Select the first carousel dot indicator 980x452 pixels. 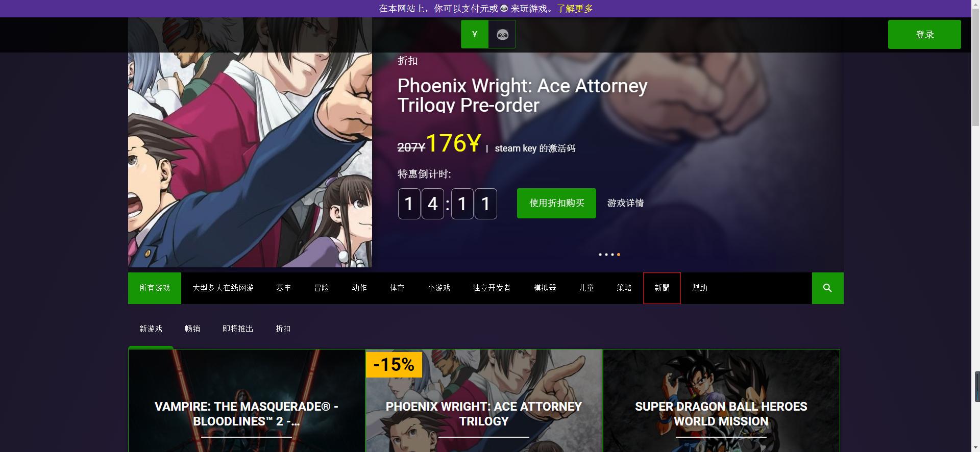pyautogui.click(x=600, y=255)
